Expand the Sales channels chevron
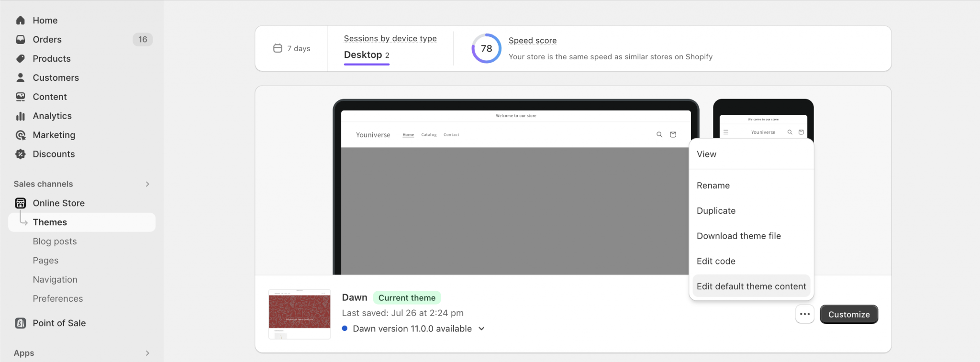The height and width of the screenshot is (362, 980). [x=147, y=184]
